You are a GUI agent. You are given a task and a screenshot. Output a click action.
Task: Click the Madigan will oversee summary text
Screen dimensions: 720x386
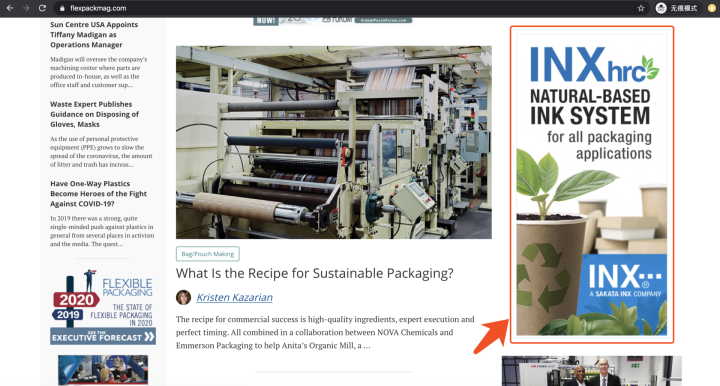click(98, 72)
